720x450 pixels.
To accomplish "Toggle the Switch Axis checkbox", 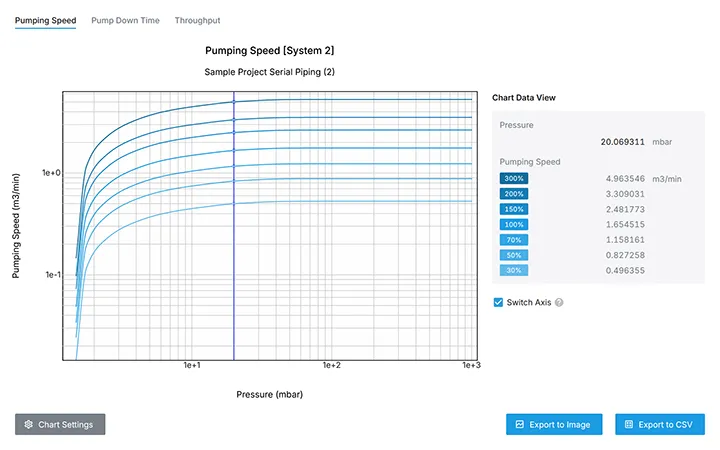I will click(498, 302).
